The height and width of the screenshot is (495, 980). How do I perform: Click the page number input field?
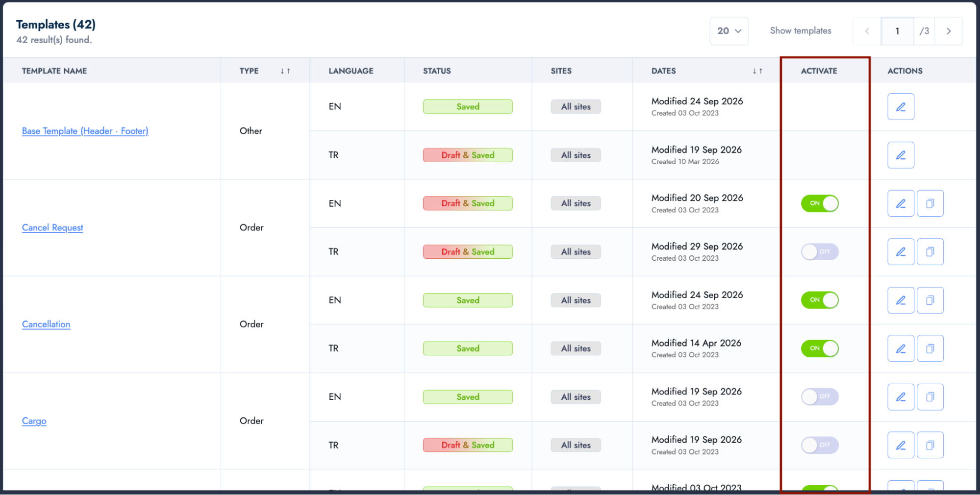tap(897, 31)
